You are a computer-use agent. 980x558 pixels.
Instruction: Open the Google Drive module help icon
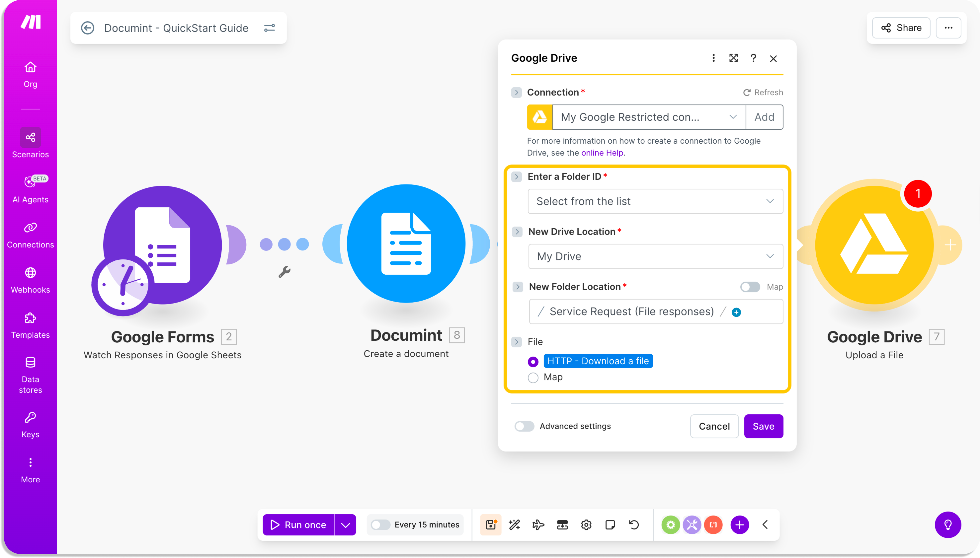click(753, 58)
